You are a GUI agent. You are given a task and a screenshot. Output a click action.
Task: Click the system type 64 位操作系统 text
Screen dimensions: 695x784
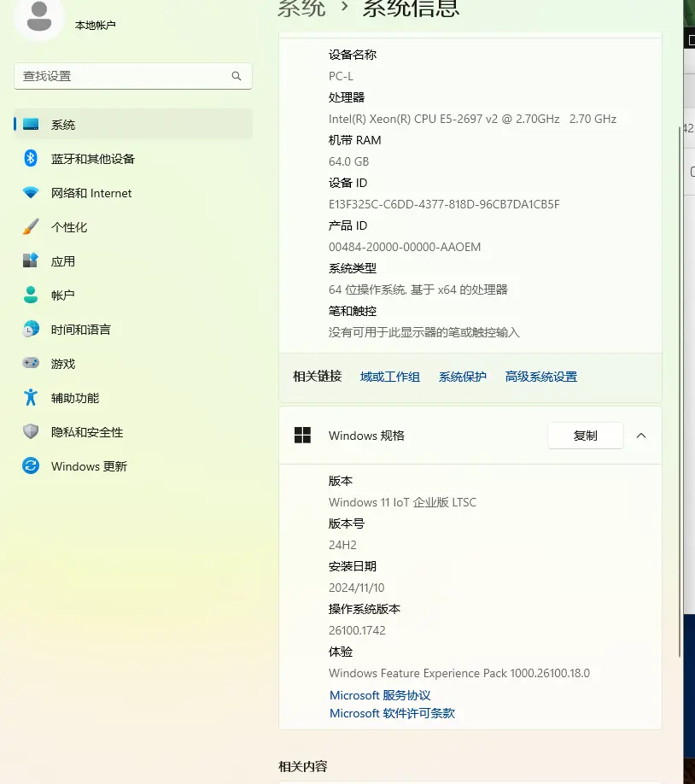coord(418,290)
